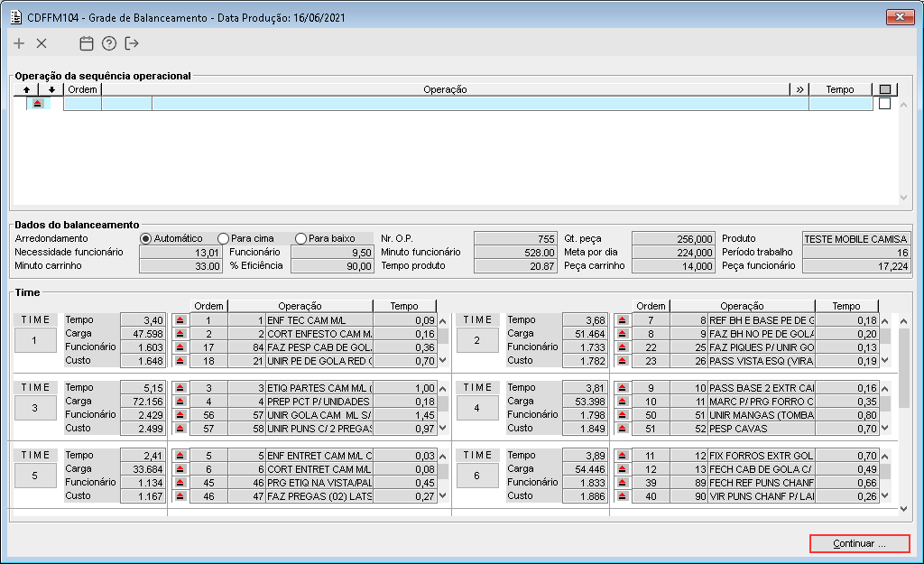Expand the operation column with the » button

tap(799, 89)
